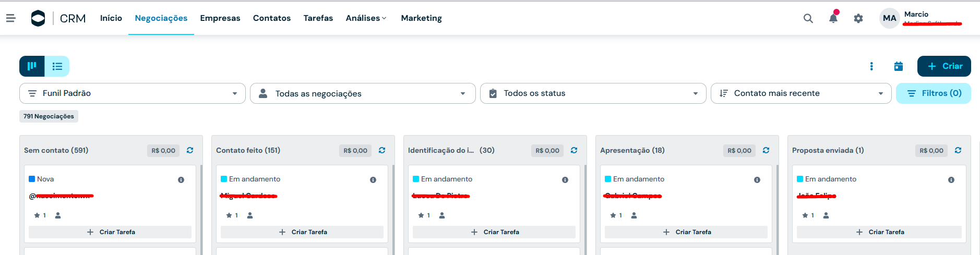
Task: Refresh the Contato feito column
Action: click(382, 150)
